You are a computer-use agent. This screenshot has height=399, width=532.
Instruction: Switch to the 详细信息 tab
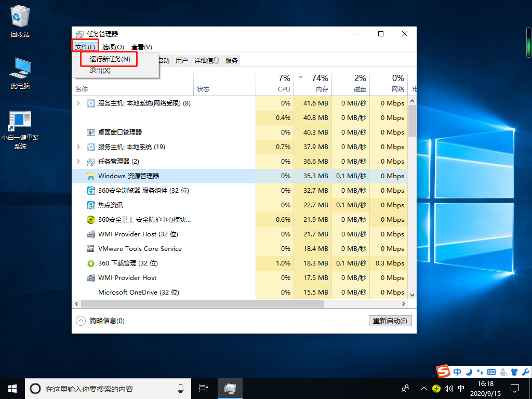[x=207, y=60]
